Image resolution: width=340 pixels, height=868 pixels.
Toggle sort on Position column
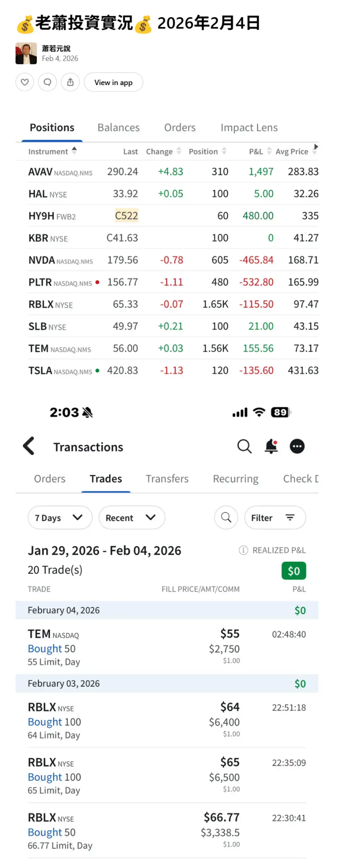click(x=224, y=151)
